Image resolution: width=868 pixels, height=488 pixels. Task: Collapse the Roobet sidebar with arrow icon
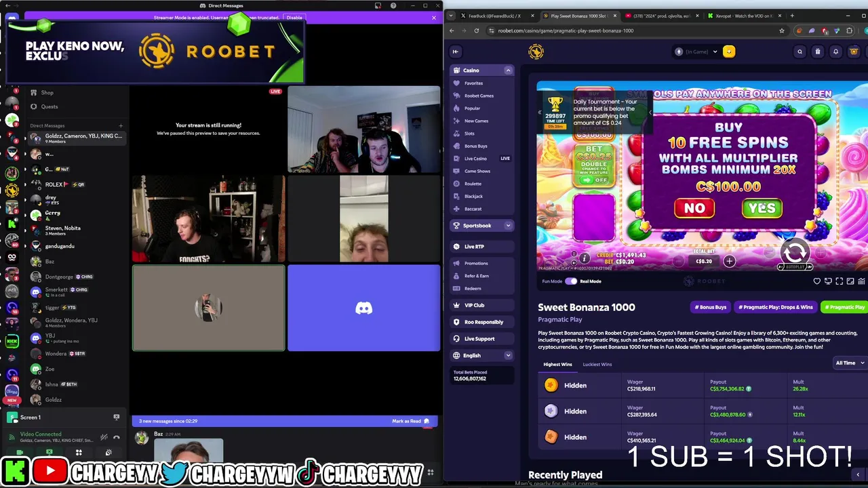tap(456, 52)
